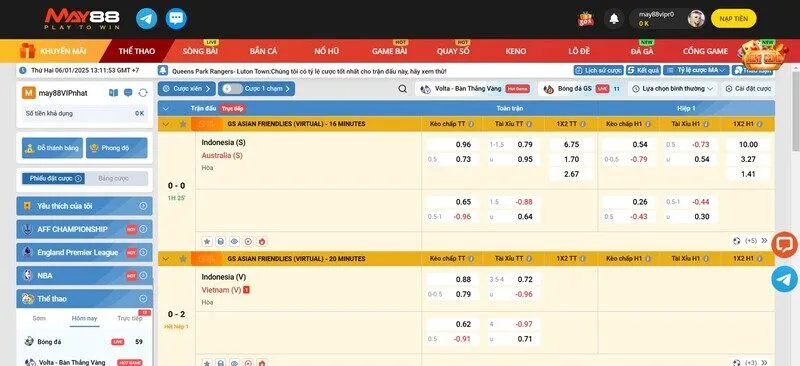Screen dimensions: 800x366
Task: Open the Telegram icon in header
Action: [146, 19]
